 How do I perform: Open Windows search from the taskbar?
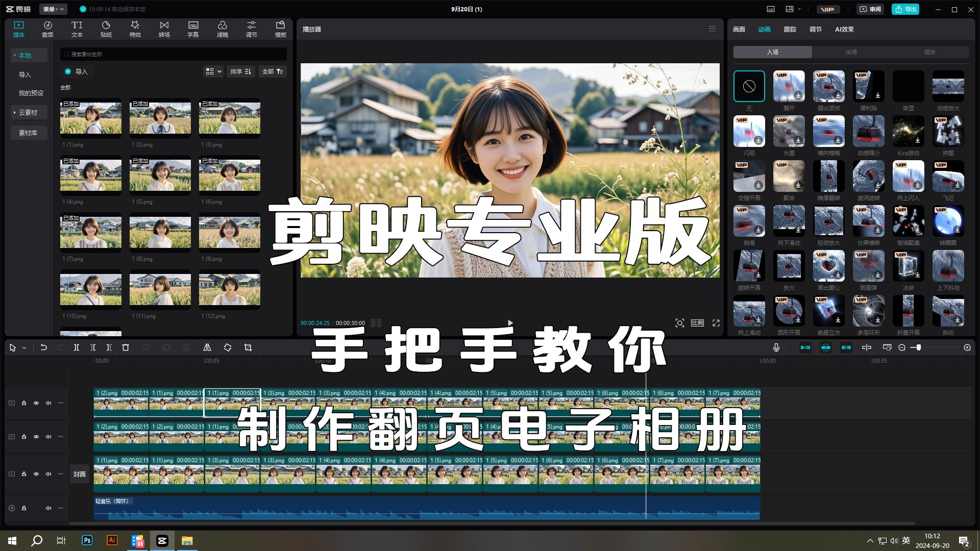(x=37, y=540)
